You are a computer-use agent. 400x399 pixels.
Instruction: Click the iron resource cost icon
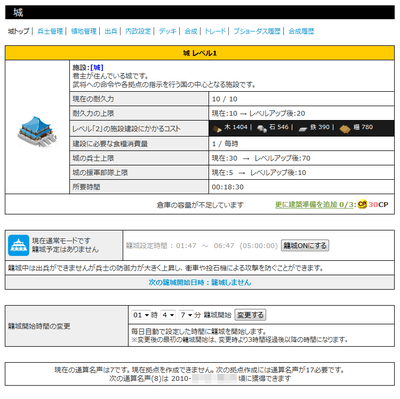pyautogui.click(x=303, y=129)
